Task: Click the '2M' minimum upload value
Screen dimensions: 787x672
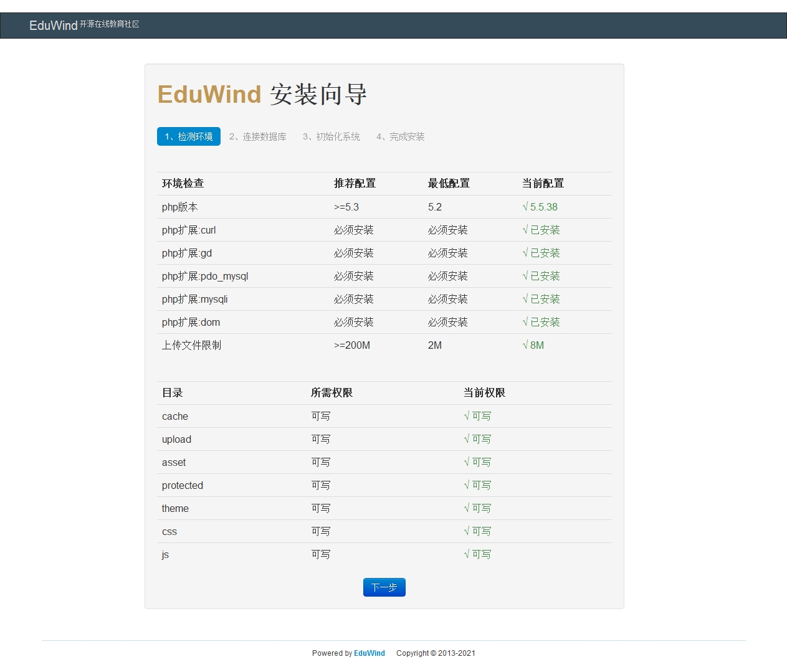Action: coord(435,345)
